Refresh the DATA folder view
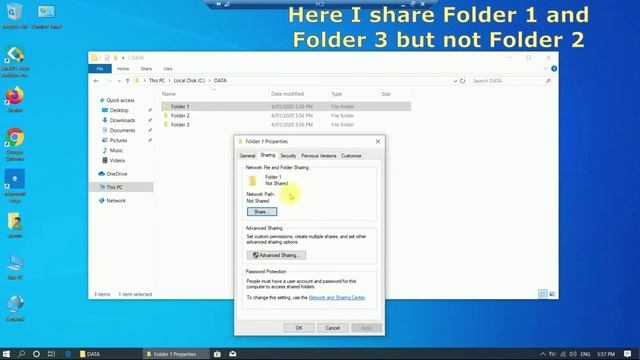Image resolution: width=640 pixels, height=360 pixels. pos(462,81)
